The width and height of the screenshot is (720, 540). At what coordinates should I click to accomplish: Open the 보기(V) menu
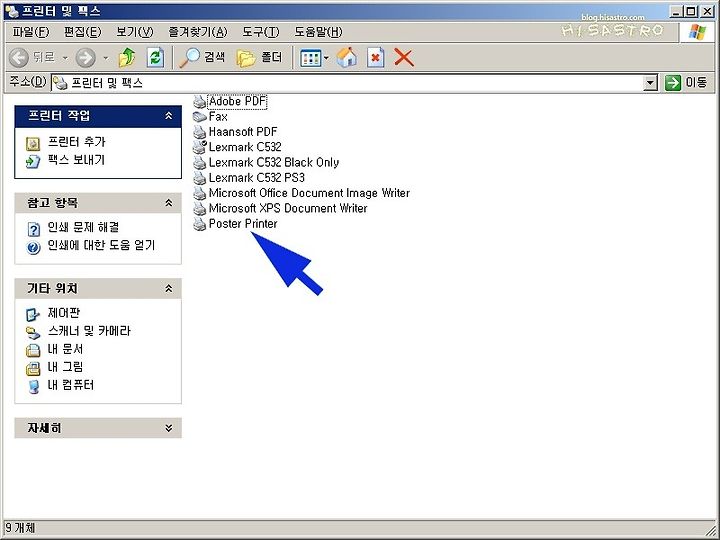coord(135,32)
